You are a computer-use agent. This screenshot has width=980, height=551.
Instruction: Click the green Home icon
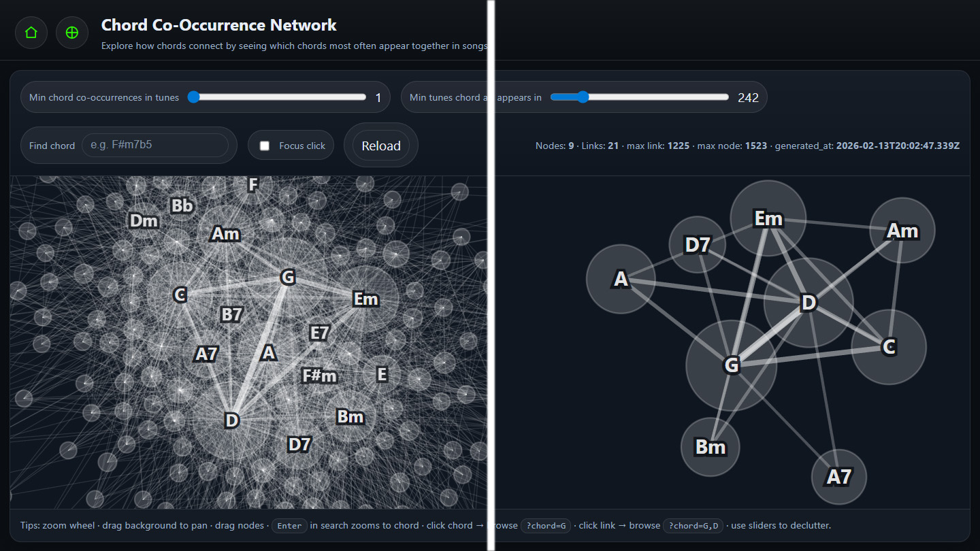31,32
